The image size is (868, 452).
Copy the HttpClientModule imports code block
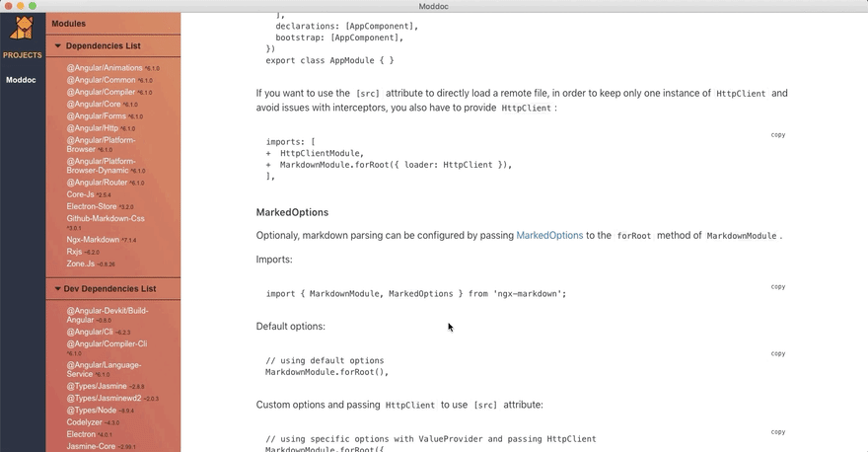(778, 134)
